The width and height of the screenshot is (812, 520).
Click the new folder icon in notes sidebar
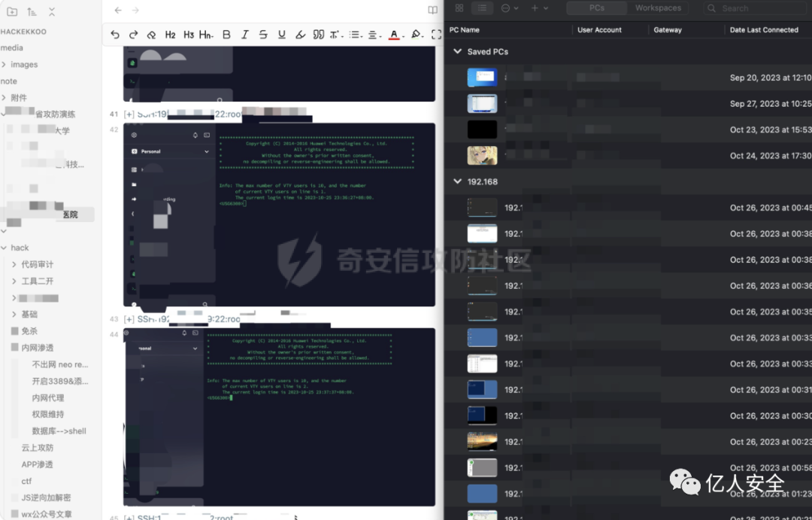coord(12,11)
